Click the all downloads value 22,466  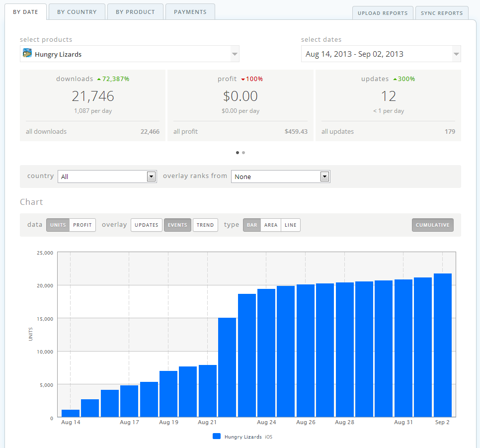pyautogui.click(x=150, y=131)
